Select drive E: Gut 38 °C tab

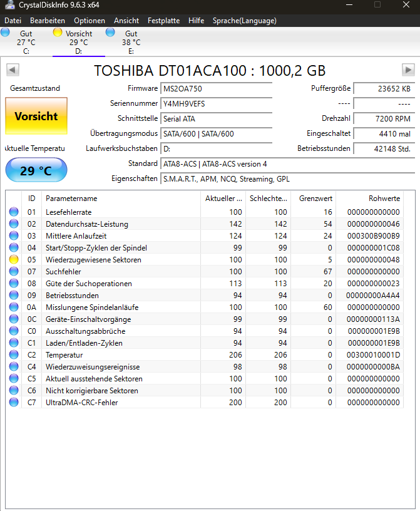point(131,42)
